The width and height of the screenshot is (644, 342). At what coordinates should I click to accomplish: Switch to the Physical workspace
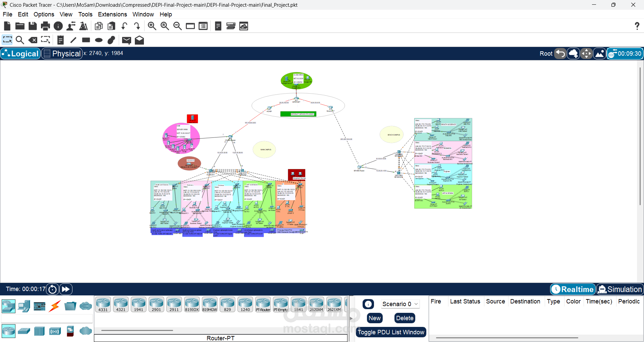click(x=62, y=53)
